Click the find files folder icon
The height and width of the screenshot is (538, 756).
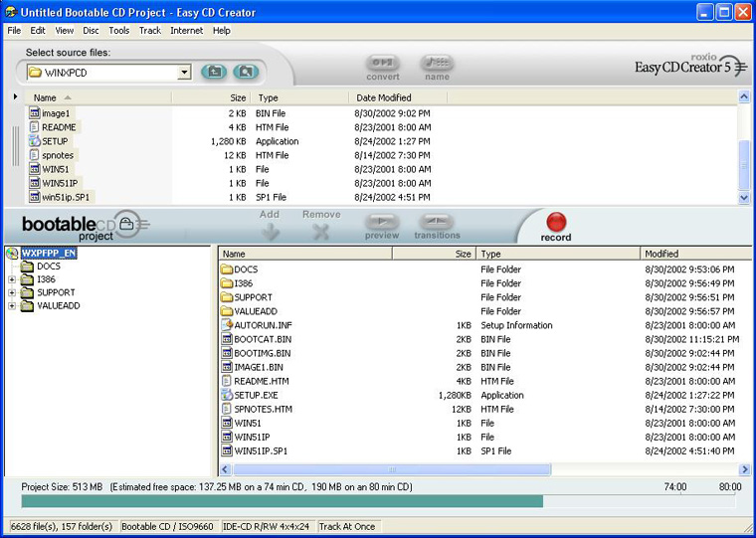pos(246,72)
